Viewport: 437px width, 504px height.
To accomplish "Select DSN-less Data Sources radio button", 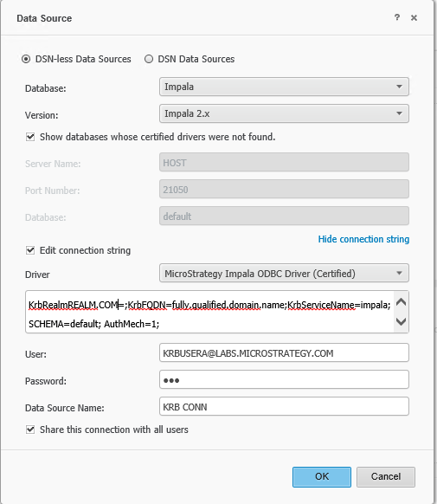I will (26, 59).
